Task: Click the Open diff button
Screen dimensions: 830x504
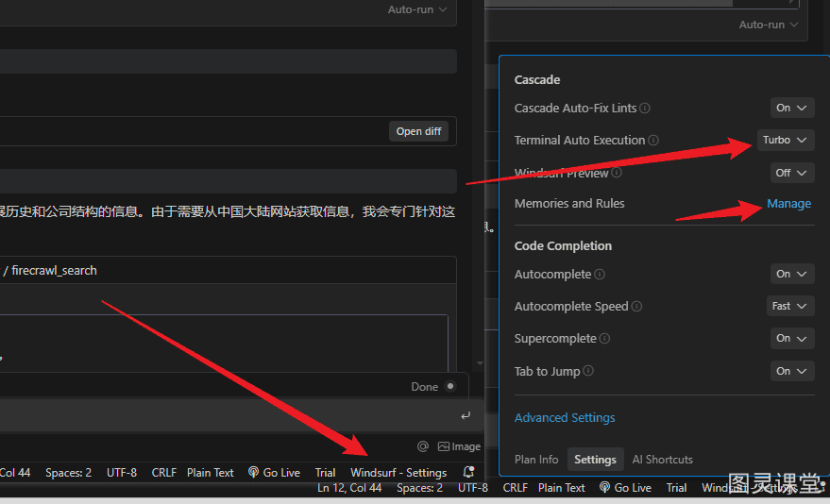Action: click(x=418, y=131)
